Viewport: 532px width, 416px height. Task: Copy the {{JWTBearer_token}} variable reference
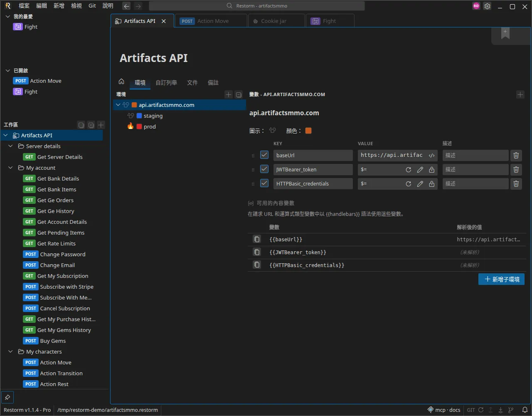257,253
